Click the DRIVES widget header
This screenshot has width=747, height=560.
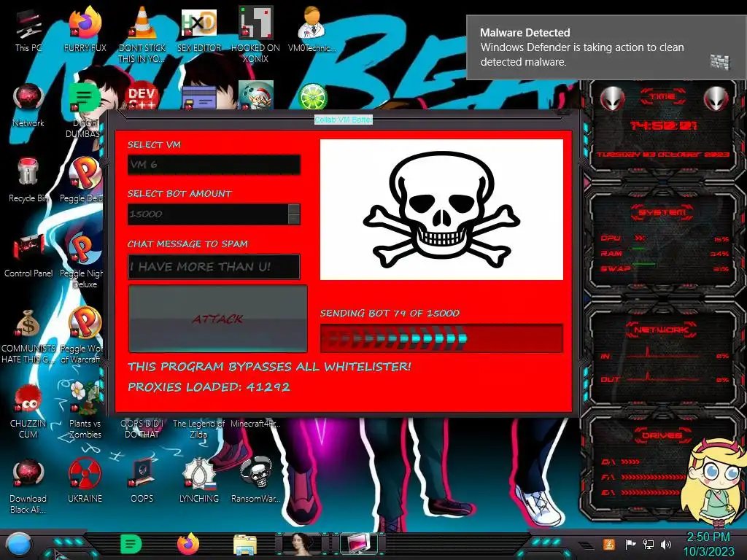point(661,435)
